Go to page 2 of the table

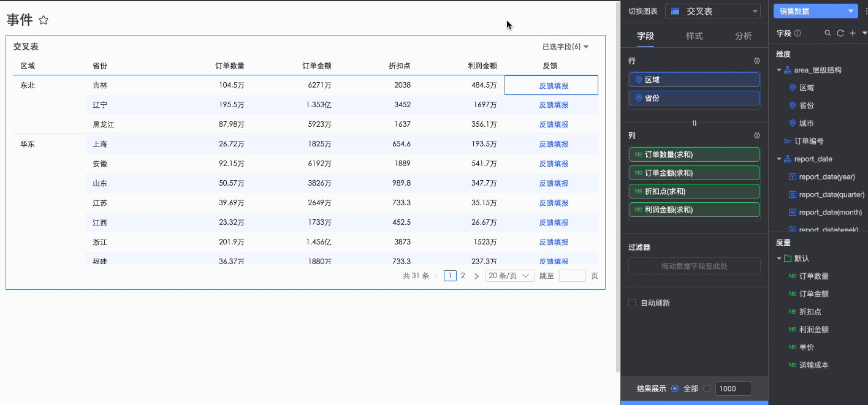[463, 276]
